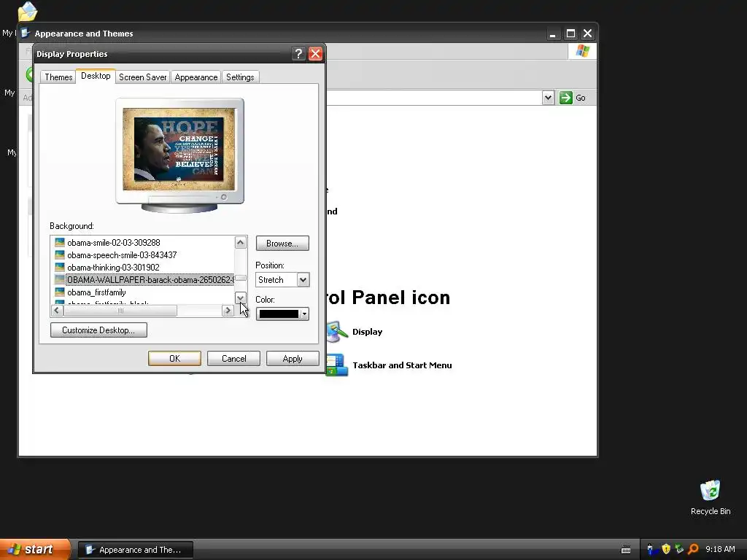This screenshot has height=560, width=747.
Task: Open the black Color dropdown
Action: (282, 314)
